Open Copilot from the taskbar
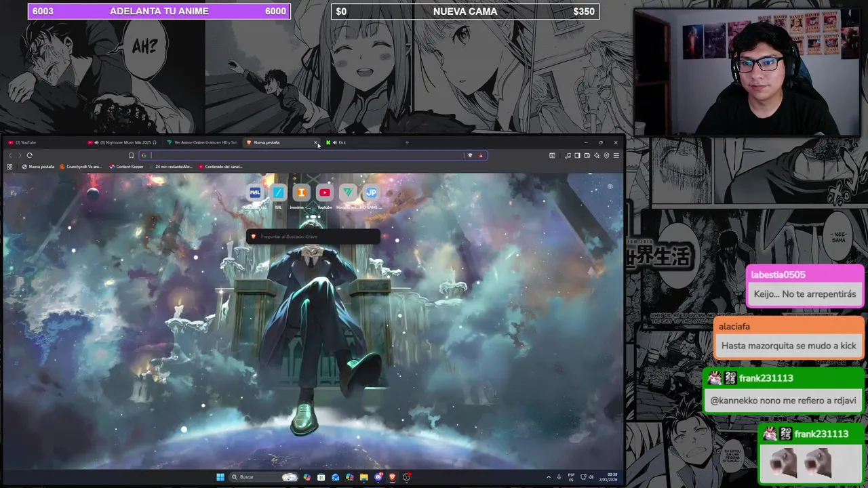Viewport: 868px width, 488px height. [307, 476]
